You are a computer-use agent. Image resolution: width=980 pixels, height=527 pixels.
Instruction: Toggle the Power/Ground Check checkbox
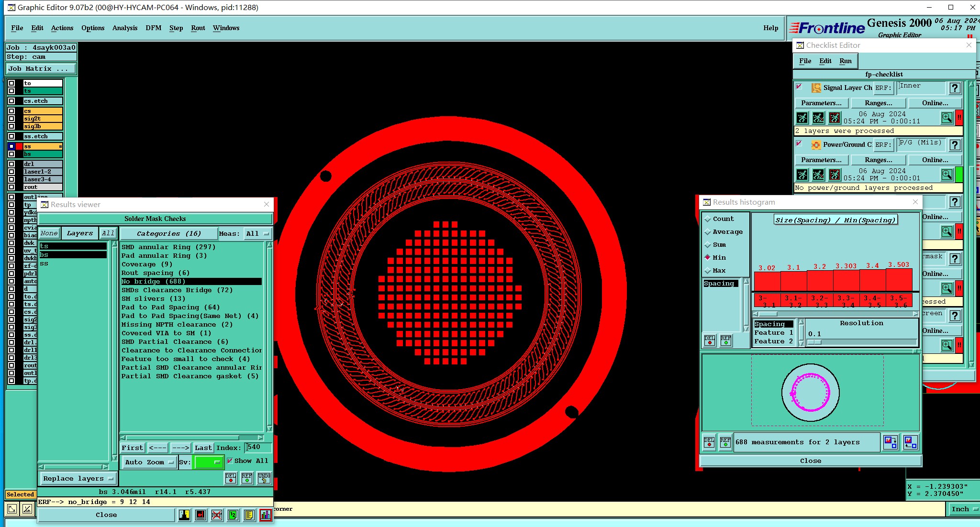(799, 143)
